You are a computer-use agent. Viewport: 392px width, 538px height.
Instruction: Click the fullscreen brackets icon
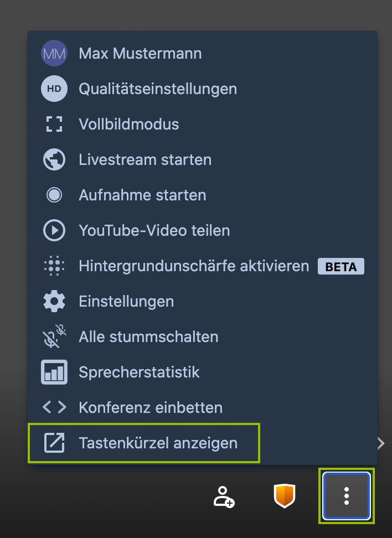(x=54, y=124)
